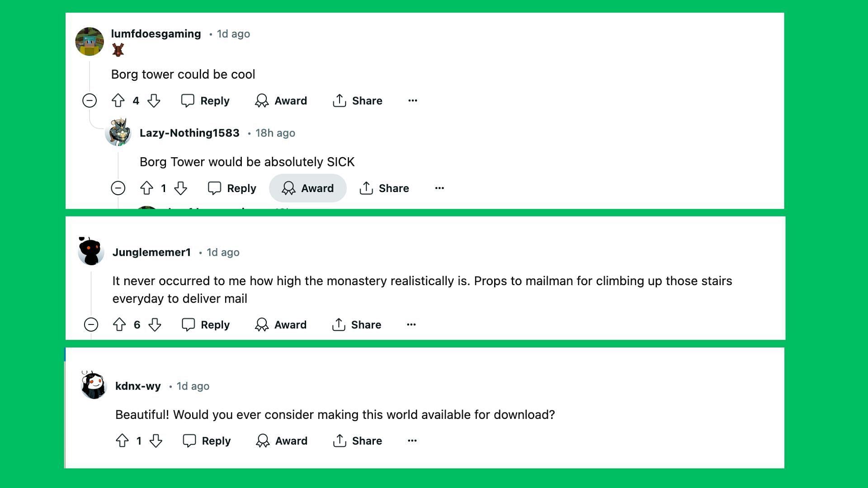Open more options on Junglememer1's comment
Image resolution: width=868 pixels, height=488 pixels.
411,324
